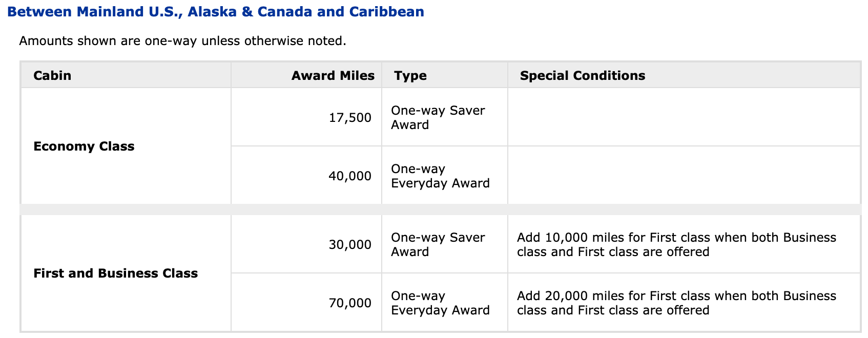This screenshot has width=868, height=338.
Task: Click the 'Amounts shown are one-way' note
Action: [x=182, y=40]
